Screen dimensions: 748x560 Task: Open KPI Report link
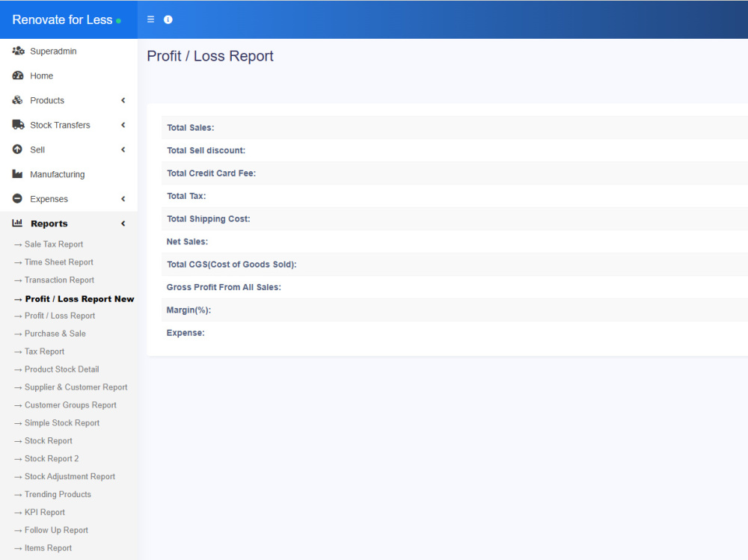coord(44,512)
